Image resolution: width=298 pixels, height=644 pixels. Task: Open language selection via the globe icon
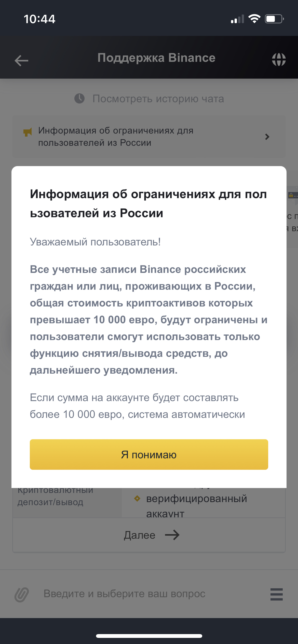tap(279, 60)
